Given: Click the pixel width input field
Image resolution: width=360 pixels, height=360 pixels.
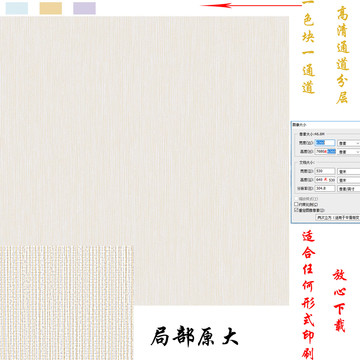Looking at the screenshot, I should pyautogui.click(x=325, y=143).
